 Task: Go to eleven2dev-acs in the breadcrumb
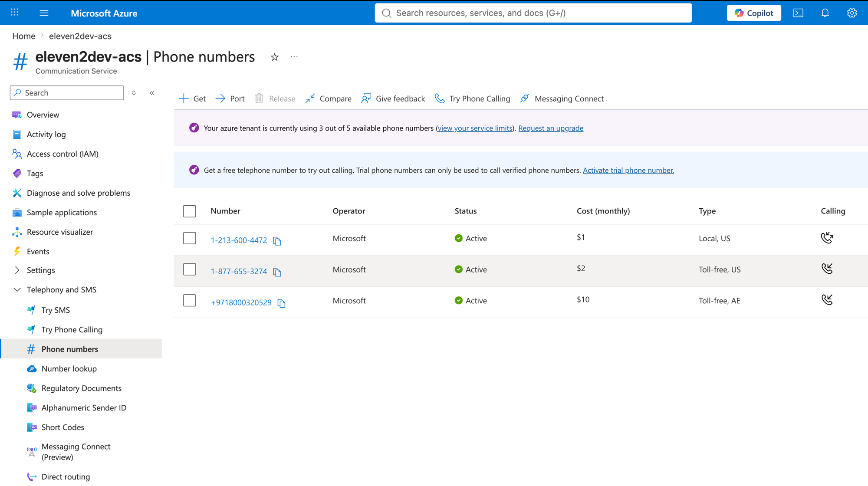(x=80, y=36)
